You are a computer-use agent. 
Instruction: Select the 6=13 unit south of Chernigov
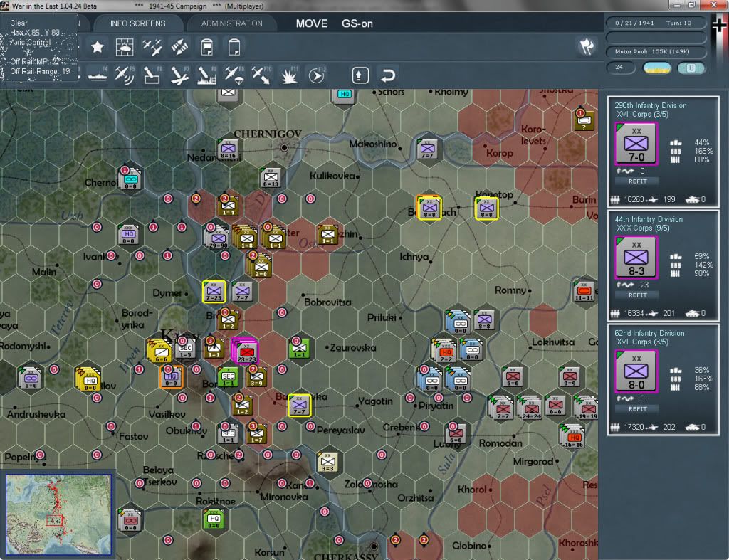coord(271,177)
